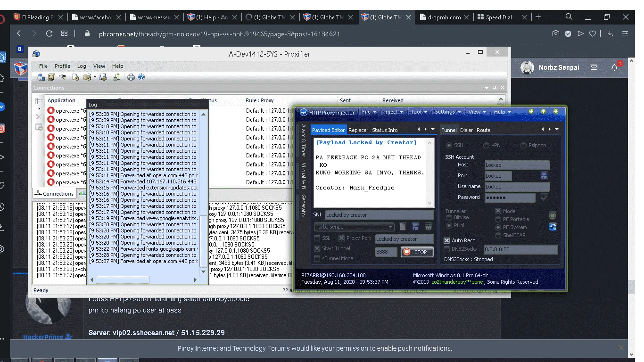Click the Log popup horizontal scrollbar
644x362 pixels.
coord(123,280)
